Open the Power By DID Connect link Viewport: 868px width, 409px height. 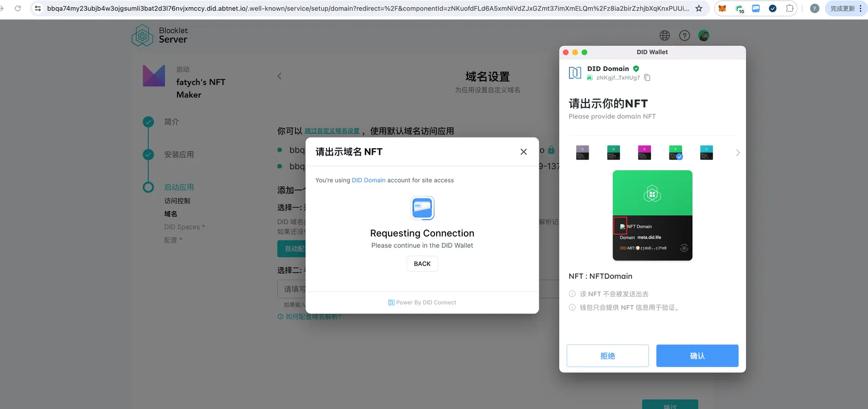[x=422, y=303]
